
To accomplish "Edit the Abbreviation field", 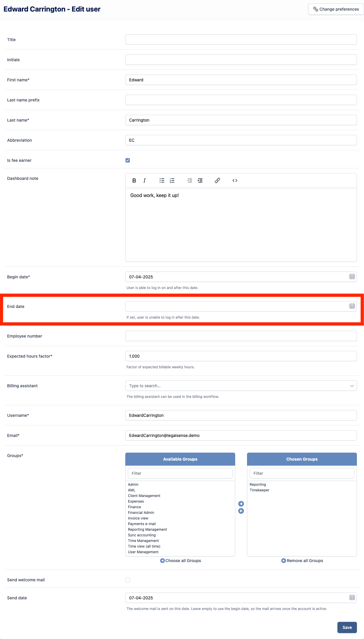I will click(241, 140).
